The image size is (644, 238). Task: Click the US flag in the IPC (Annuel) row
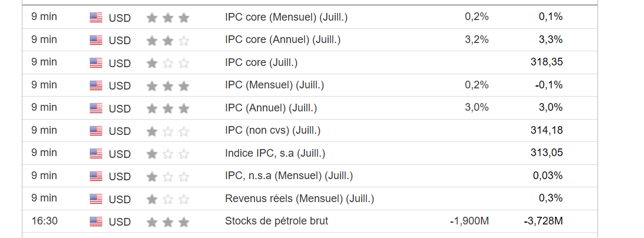click(96, 108)
